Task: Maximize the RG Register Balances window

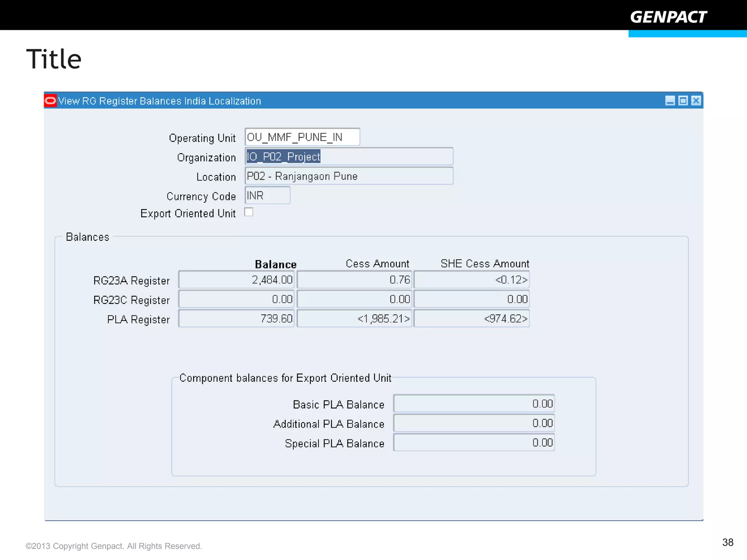Action: (x=683, y=101)
